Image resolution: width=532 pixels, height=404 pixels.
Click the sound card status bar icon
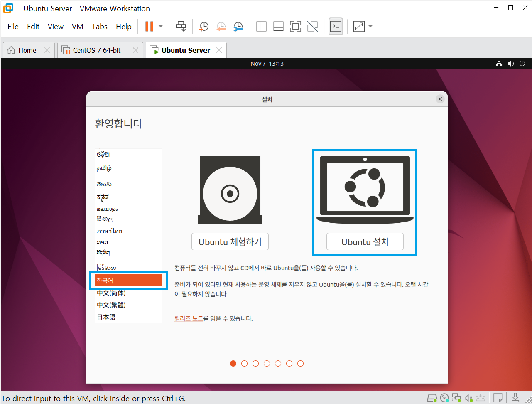point(468,398)
